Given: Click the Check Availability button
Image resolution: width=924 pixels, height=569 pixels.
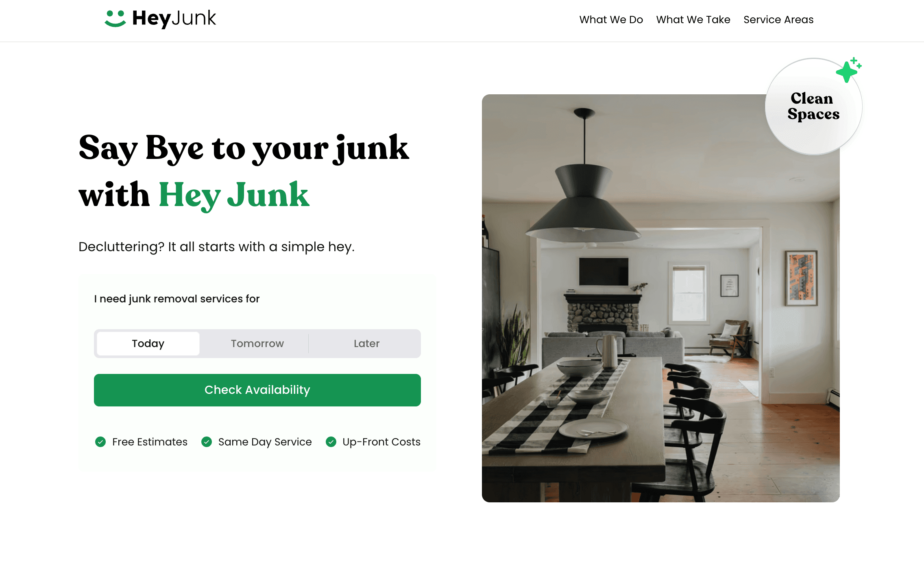Looking at the screenshot, I should coord(257,390).
